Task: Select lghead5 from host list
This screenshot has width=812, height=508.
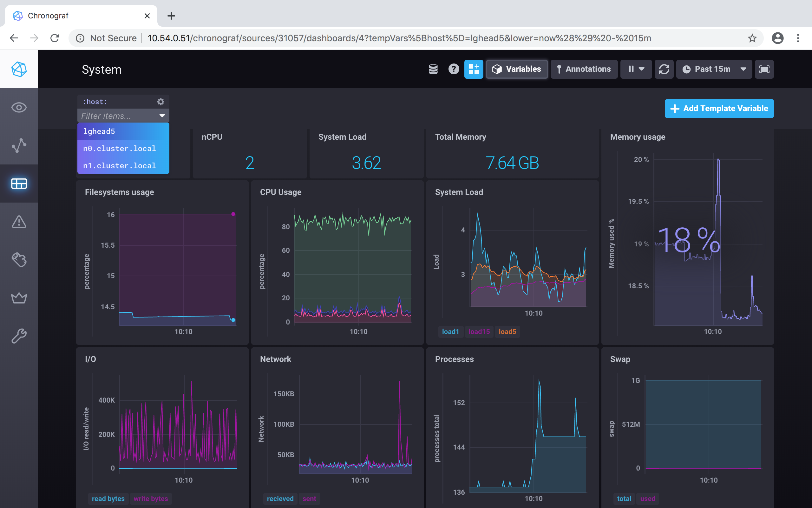Action: coord(123,131)
